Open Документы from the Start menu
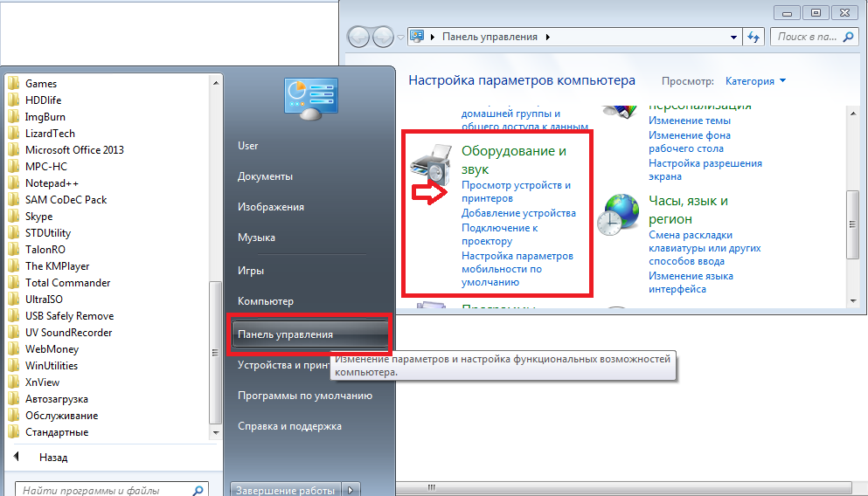Viewport: 868px width, 496px height. (x=265, y=176)
